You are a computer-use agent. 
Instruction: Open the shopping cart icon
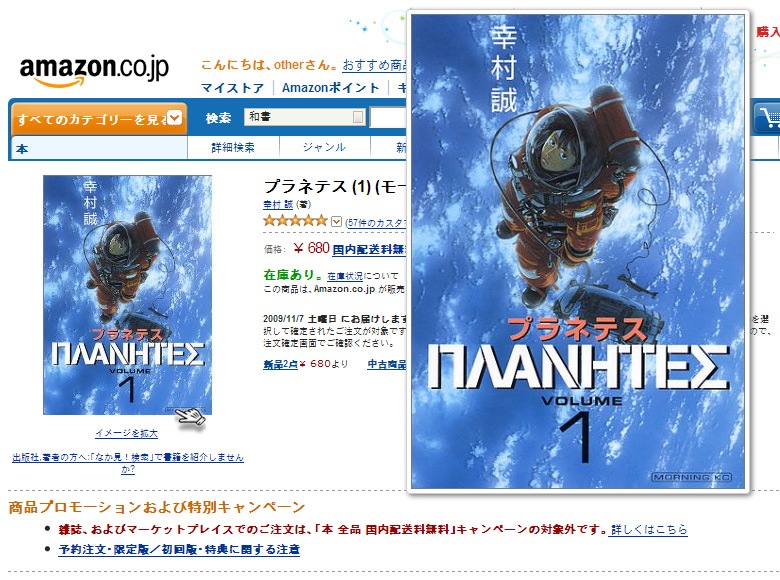pyautogui.click(x=767, y=118)
